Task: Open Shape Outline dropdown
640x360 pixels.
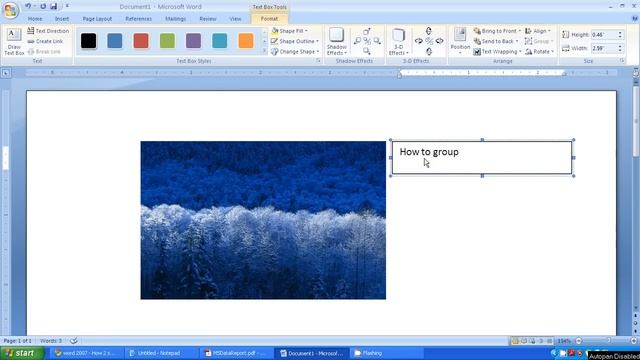Action: click(x=295, y=41)
